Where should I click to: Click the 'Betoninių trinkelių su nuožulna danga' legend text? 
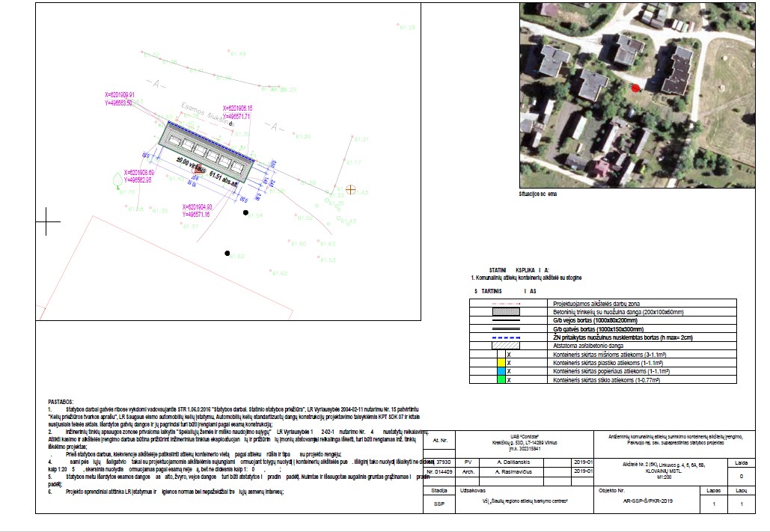tap(618, 312)
